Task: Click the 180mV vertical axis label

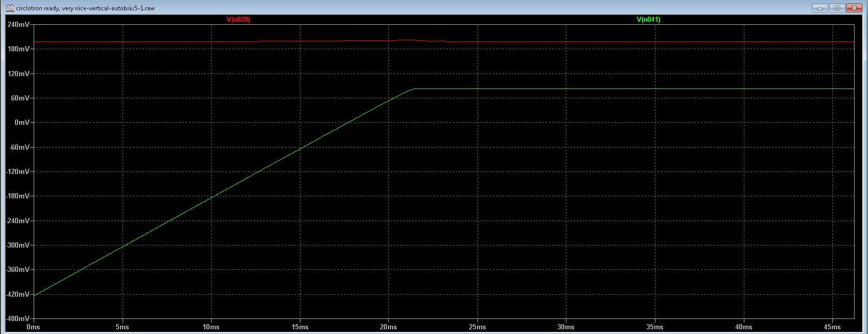Action: [x=18, y=49]
